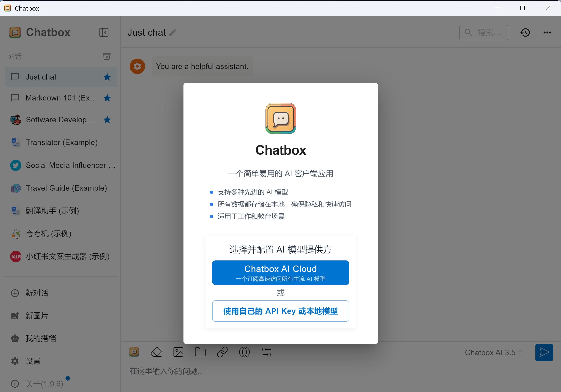Send message with the paper plane button
The width and height of the screenshot is (561, 392).
pos(544,353)
